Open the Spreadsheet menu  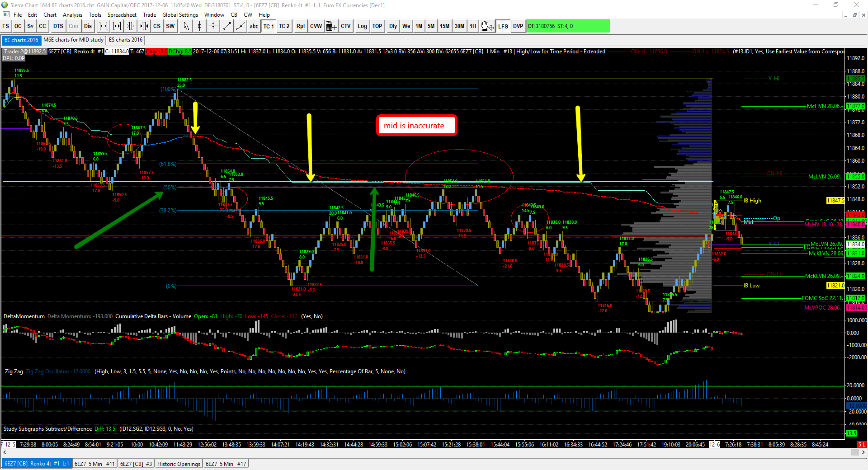(x=122, y=15)
